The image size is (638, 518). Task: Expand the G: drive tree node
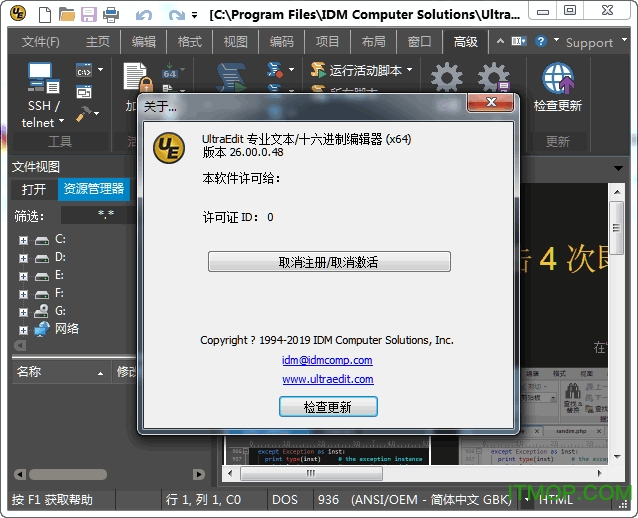pos(24,312)
